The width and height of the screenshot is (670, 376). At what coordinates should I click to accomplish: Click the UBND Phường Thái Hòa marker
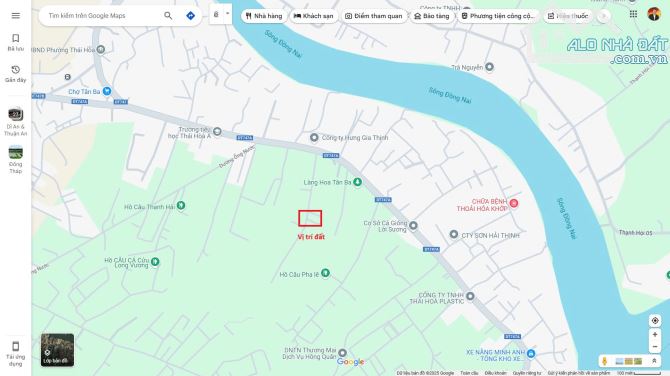coord(101,50)
